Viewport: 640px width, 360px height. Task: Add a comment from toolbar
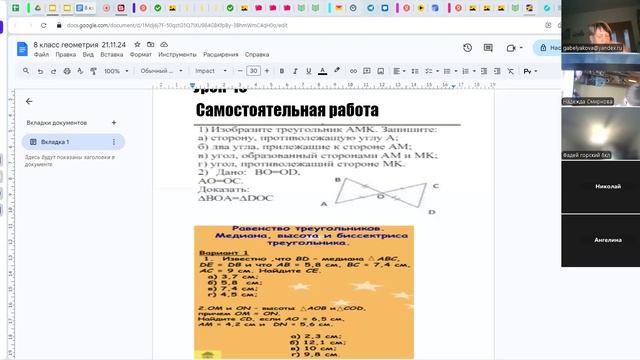point(367,71)
